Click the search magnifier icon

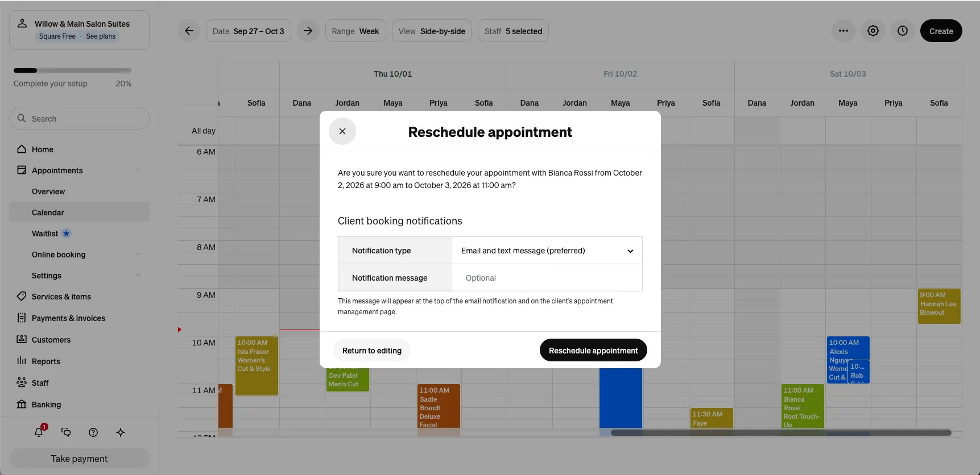(x=22, y=118)
